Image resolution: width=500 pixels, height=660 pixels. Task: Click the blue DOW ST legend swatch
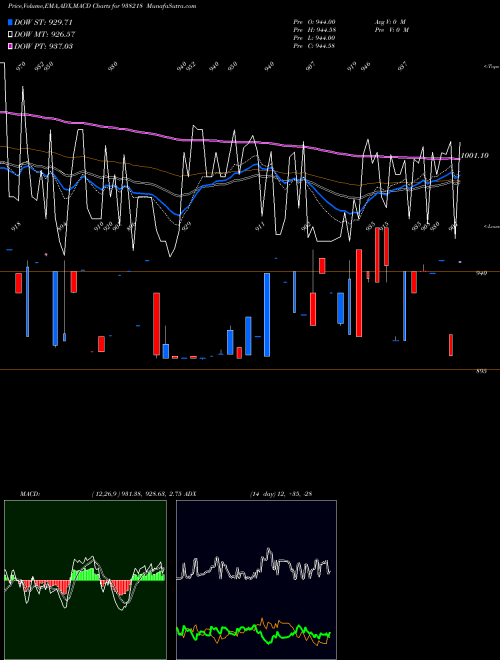click(x=11, y=22)
